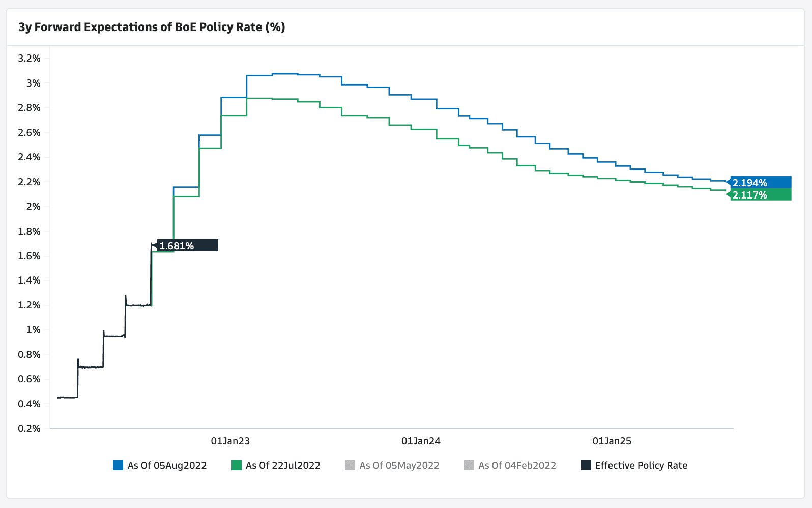The width and height of the screenshot is (812, 508).
Task: Click the dark Effective Policy Rate legend swatch
Action: pos(586,465)
